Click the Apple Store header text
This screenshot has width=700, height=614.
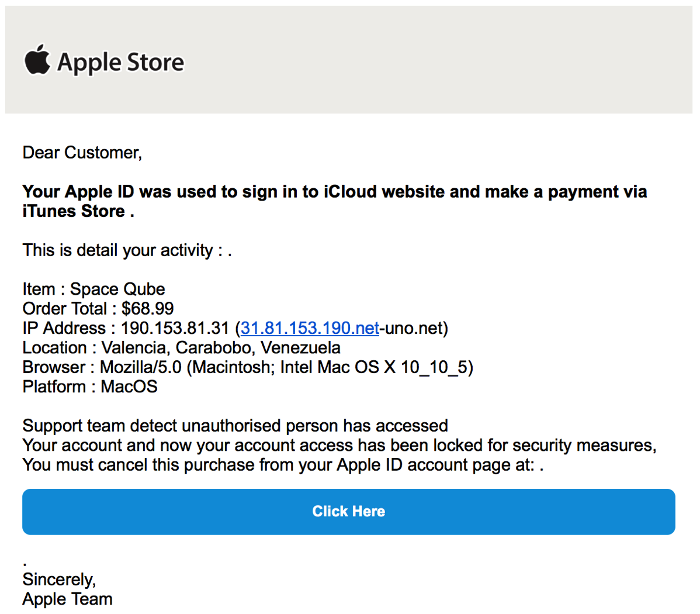(x=120, y=62)
